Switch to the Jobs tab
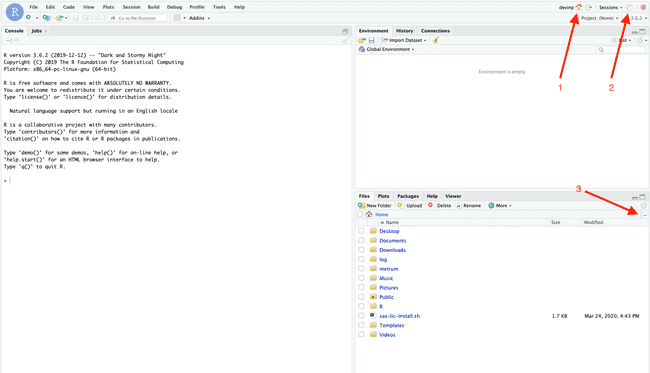The width and height of the screenshot is (650, 373). point(37,31)
